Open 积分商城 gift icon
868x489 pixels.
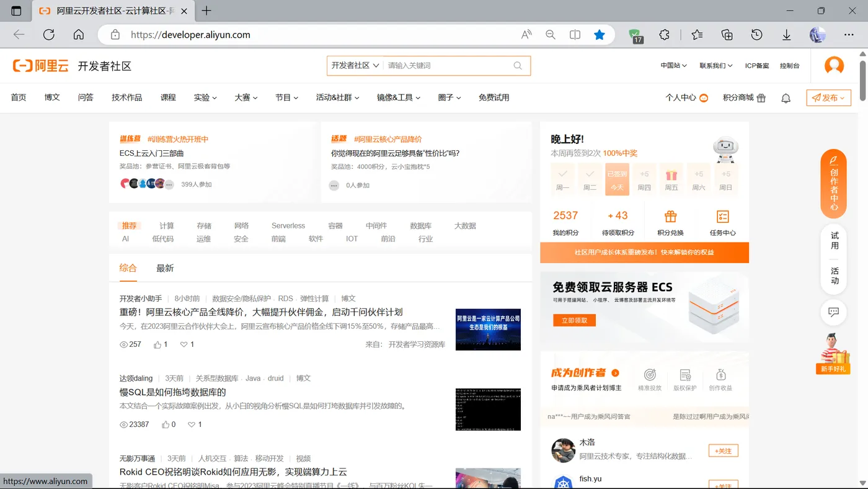(x=761, y=98)
